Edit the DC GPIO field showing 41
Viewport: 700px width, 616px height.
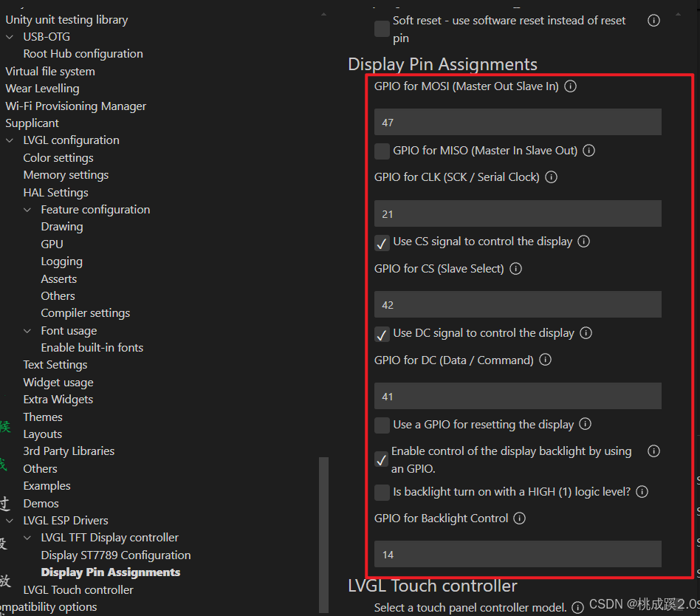[x=518, y=396]
